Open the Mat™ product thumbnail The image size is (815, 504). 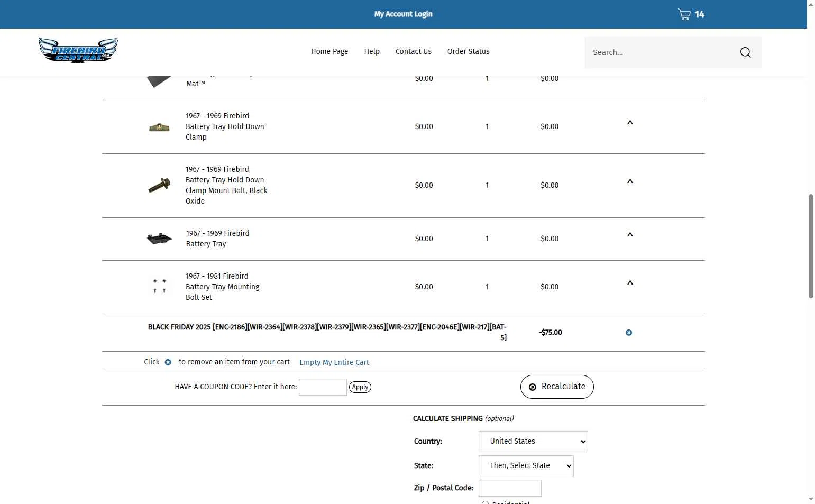coord(159,82)
